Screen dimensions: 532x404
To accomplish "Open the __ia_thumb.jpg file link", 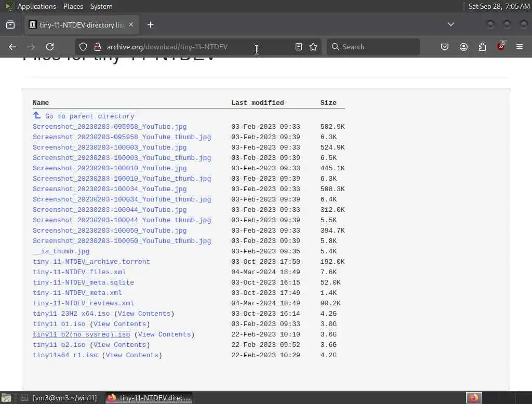I will (x=61, y=251).
